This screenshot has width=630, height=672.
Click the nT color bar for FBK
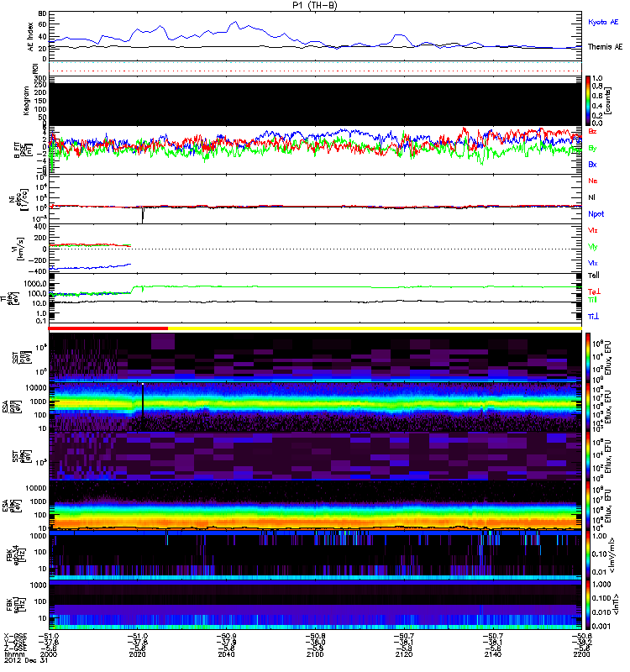click(x=588, y=605)
